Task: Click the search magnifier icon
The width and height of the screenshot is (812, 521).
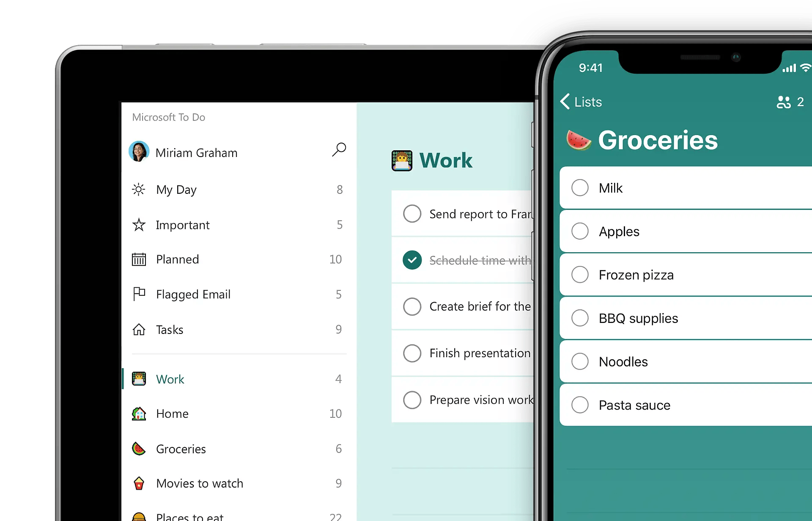Action: coord(338,149)
